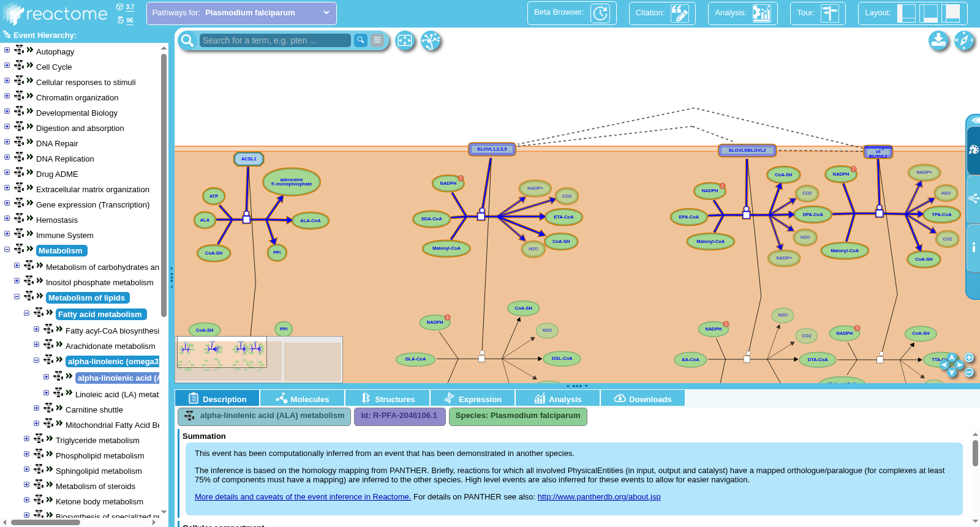Screen dimensions: 980x527
Task: Expand the Hemostasis tree node
Action: 7,219
